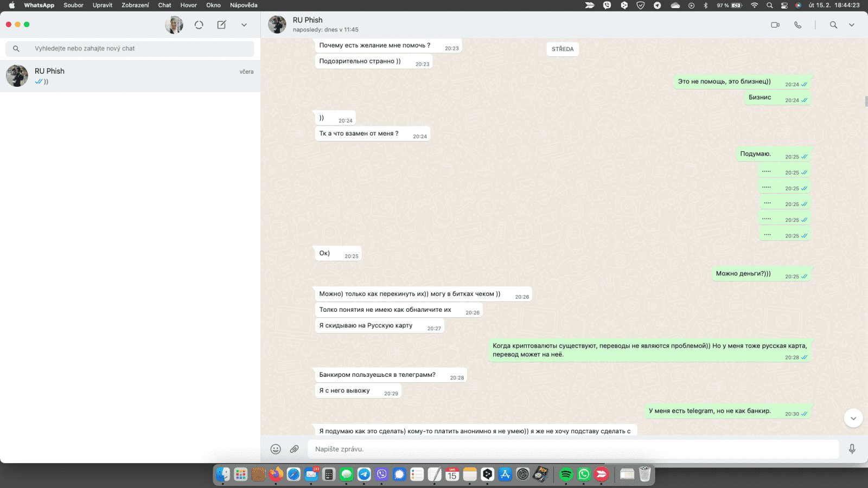
Task: Open Reminders from the Dock
Action: click(x=417, y=474)
